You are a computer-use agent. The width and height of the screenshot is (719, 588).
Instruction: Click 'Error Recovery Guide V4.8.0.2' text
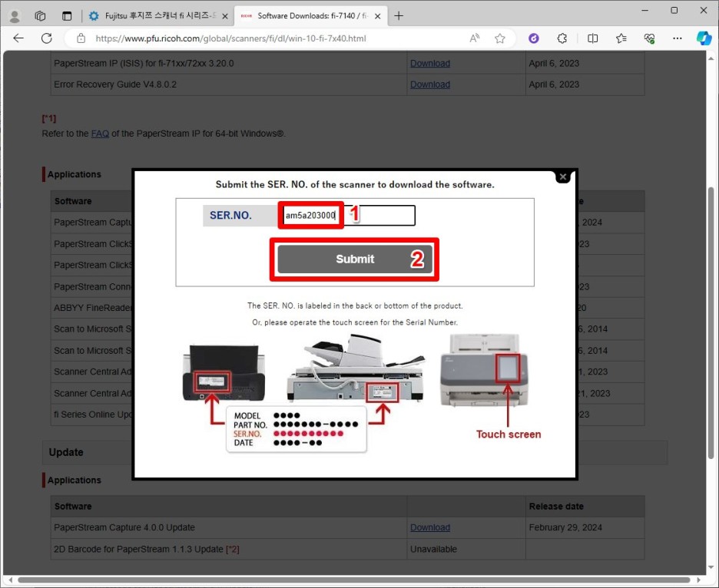pyautogui.click(x=115, y=84)
